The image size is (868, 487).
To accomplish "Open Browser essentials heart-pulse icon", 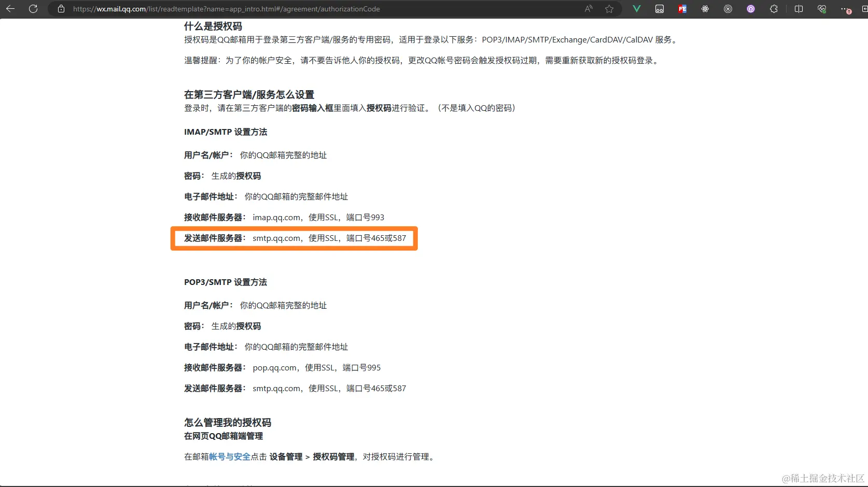I will 821,9.
